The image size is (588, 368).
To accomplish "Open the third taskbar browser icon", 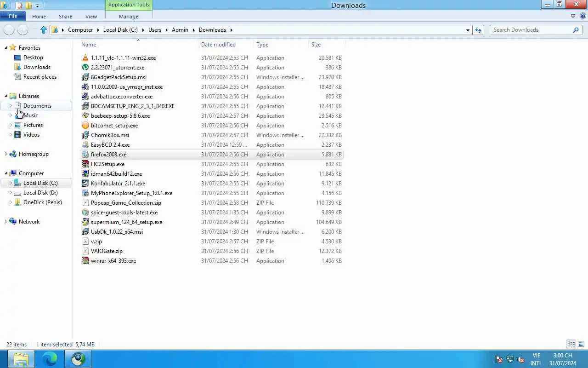I will coord(78,359).
